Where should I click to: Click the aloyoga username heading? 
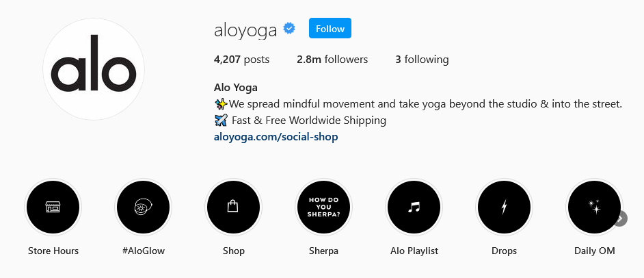[245, 30]
